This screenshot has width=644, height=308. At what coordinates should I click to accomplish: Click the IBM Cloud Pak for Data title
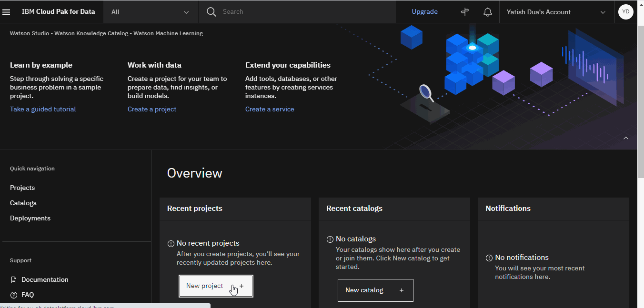(x=58, y=12)
